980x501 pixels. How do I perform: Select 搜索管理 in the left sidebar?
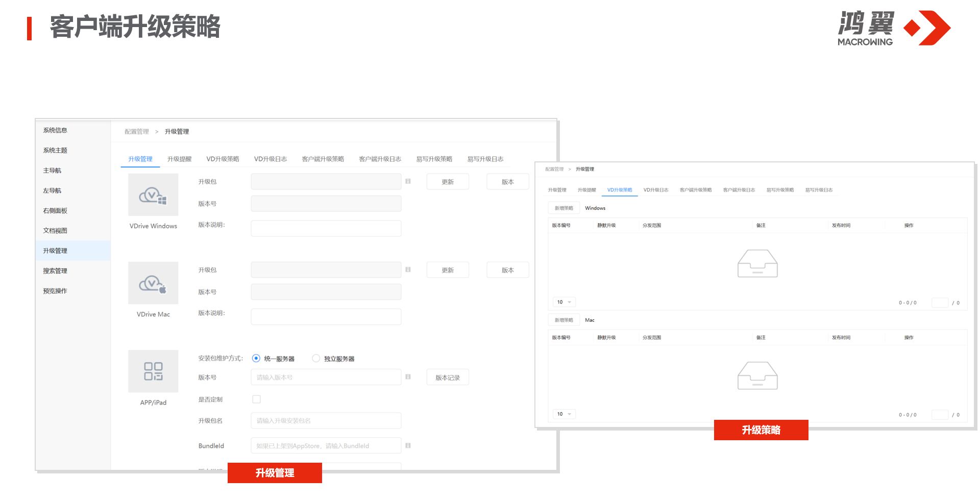click(55, 271)
